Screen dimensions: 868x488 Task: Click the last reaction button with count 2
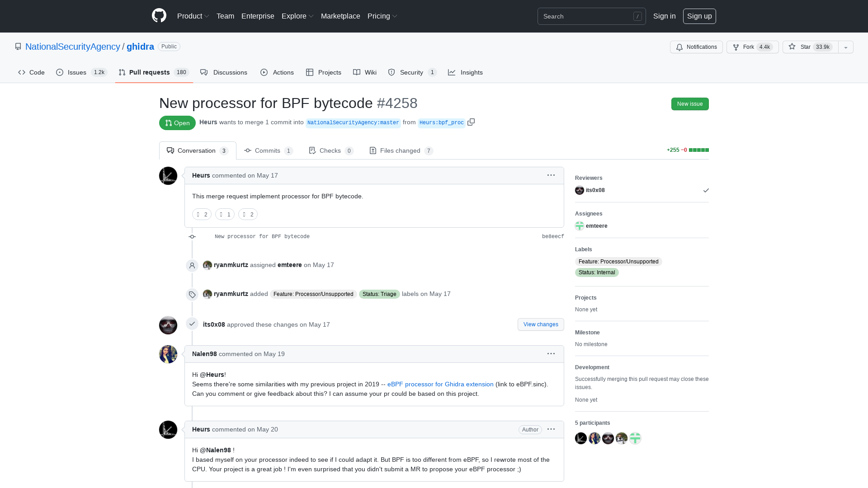[x=248, y=214]
